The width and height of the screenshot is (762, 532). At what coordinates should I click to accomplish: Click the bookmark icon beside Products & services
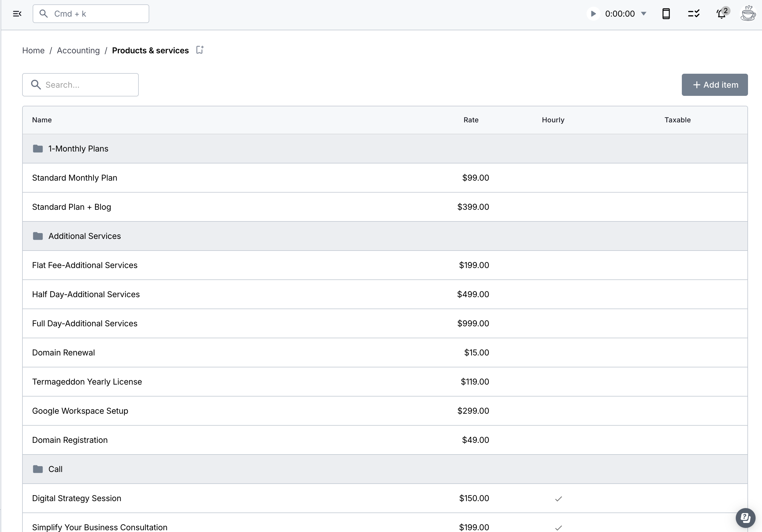(199, 50)
